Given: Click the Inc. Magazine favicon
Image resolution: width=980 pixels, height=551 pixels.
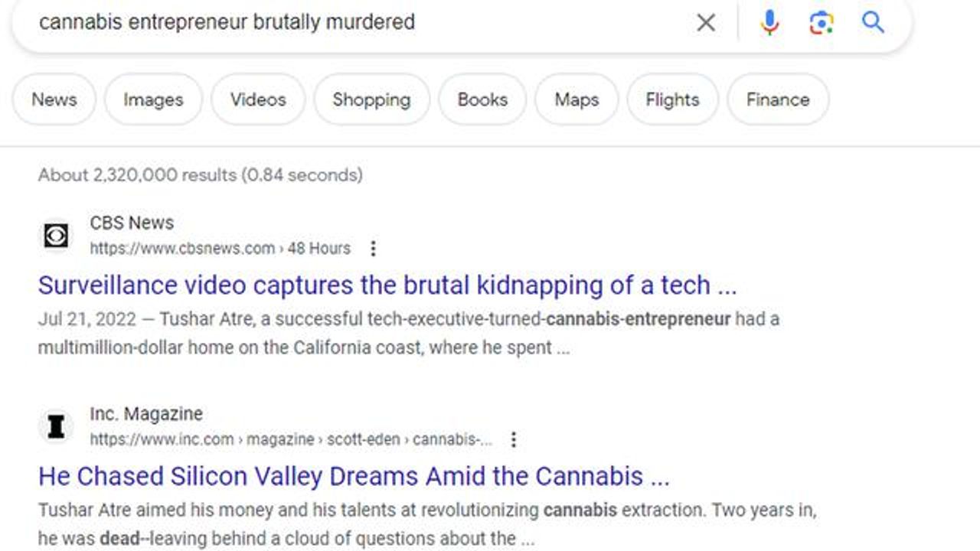Looking at the screenshot, I should (x=56, y=427).
